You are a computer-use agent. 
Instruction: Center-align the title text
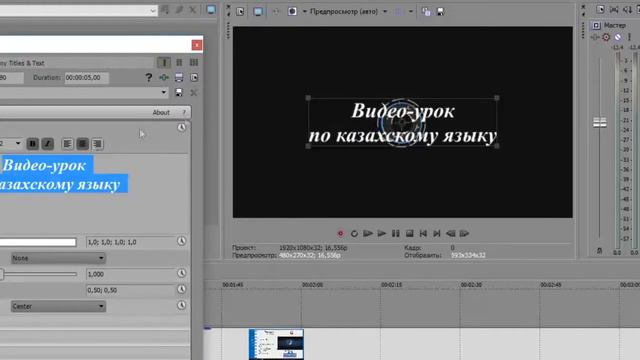pyautogui.click(x=82, y=144)
